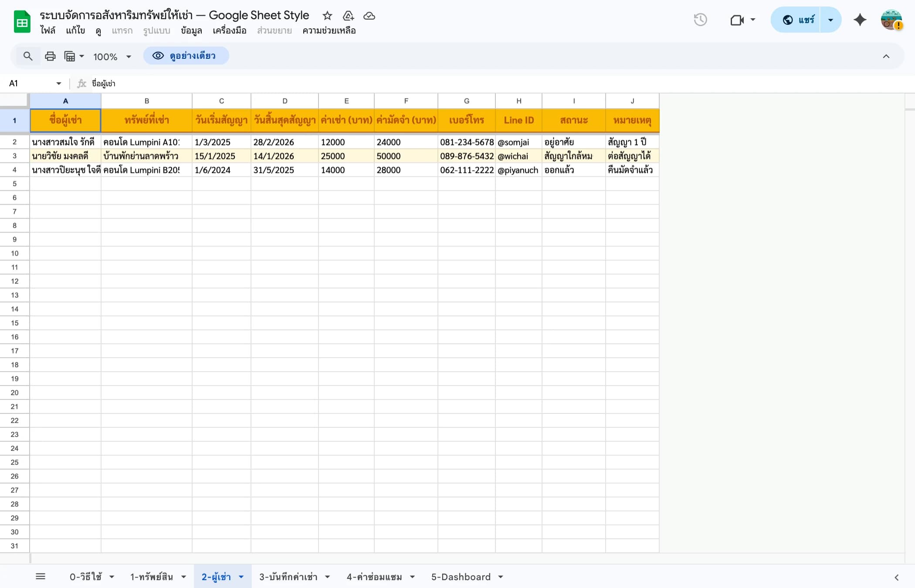Start a Google Meet video call
The height and width of the screenshot is (588, 915).
tap(737, 20)
